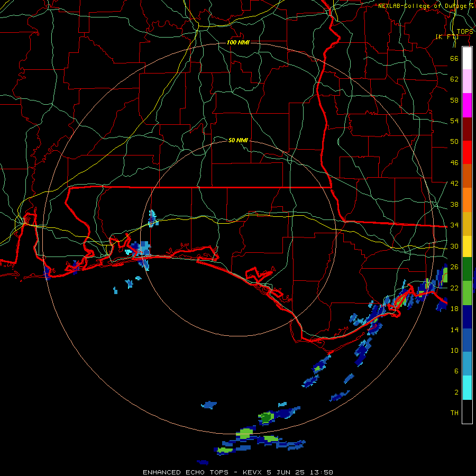Click the '58' legend value

coord(454,100)
